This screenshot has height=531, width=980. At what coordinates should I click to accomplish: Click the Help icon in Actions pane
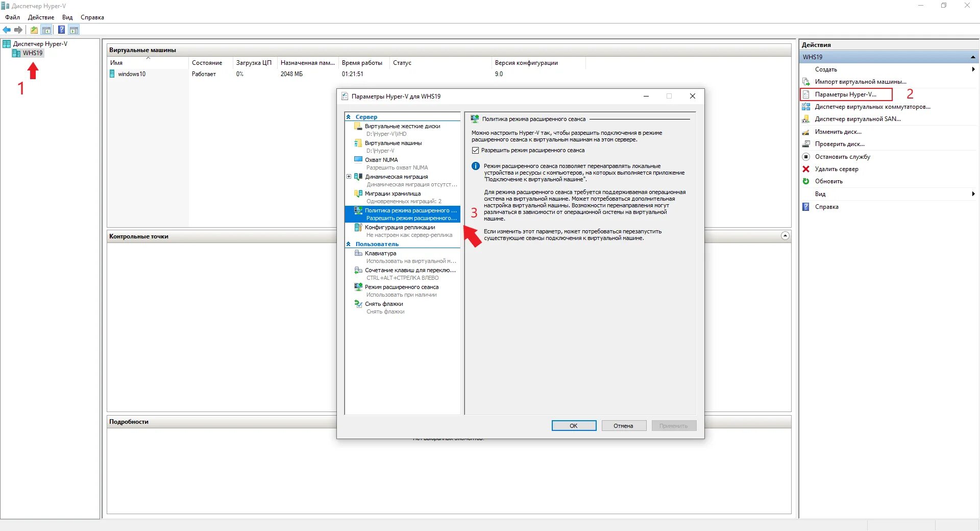806,207
